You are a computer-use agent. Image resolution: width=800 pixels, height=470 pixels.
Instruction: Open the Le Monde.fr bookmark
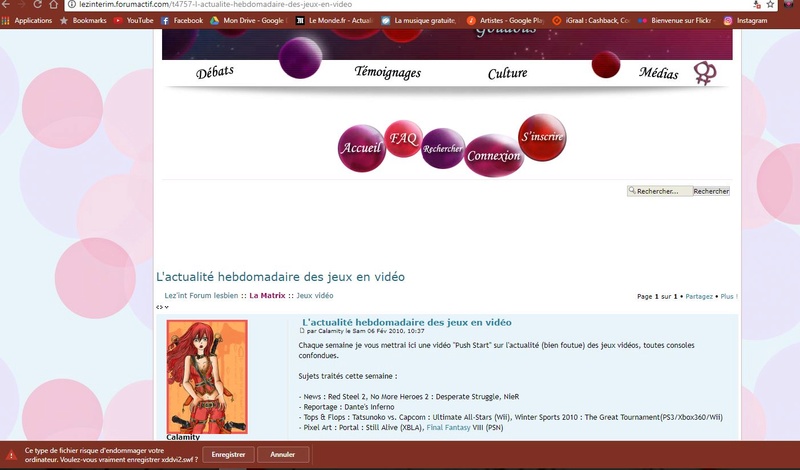[x=335, y=20]
